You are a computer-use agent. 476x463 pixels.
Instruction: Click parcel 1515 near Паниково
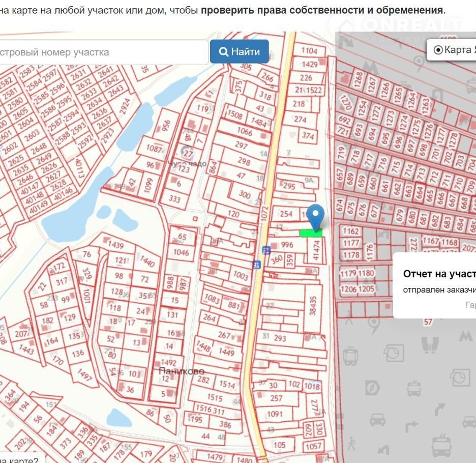(215, 398)
